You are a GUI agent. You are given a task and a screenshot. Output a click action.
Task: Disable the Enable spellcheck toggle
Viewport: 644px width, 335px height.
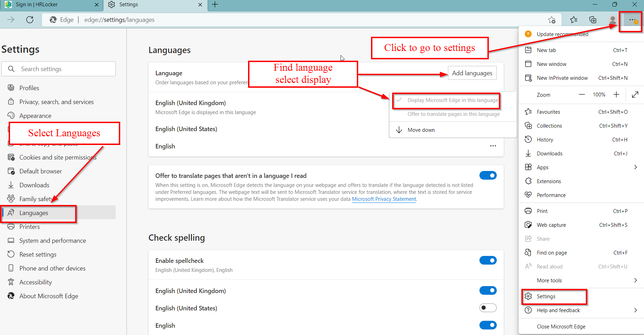point(488,260)
